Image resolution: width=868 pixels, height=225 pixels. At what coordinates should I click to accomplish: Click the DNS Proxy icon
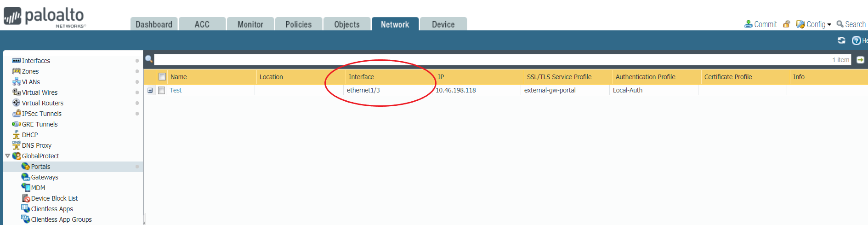point(16,145)
